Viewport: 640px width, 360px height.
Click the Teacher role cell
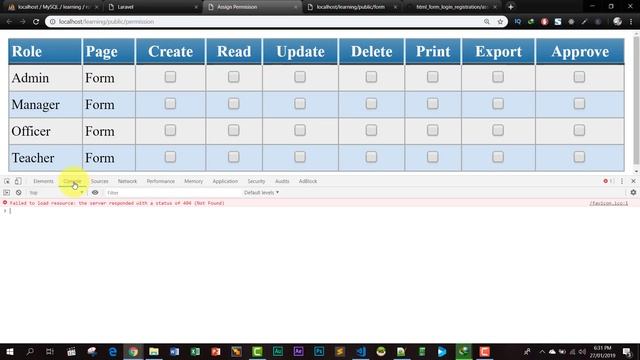point(45,158)
